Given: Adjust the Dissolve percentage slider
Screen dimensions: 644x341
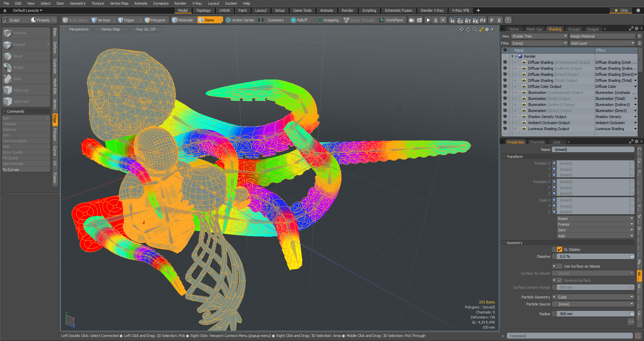Looking at the screenshot, I should (595, 257).
